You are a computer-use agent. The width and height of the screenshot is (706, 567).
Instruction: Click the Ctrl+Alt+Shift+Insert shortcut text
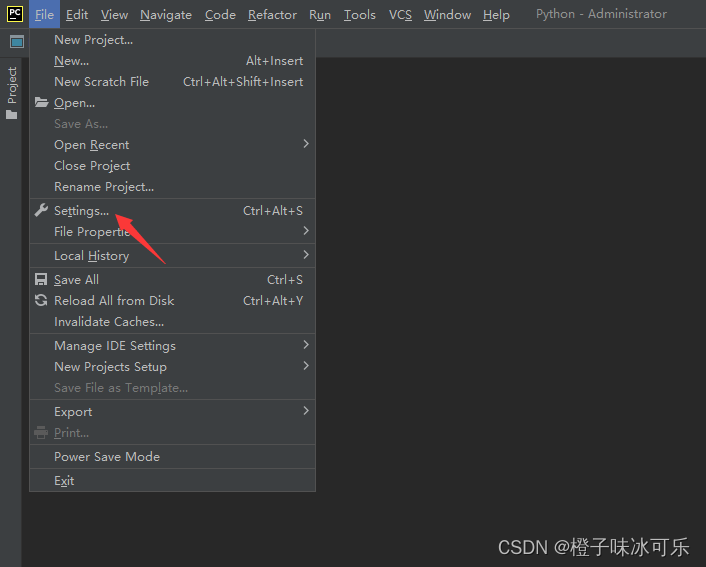point(243,82)
